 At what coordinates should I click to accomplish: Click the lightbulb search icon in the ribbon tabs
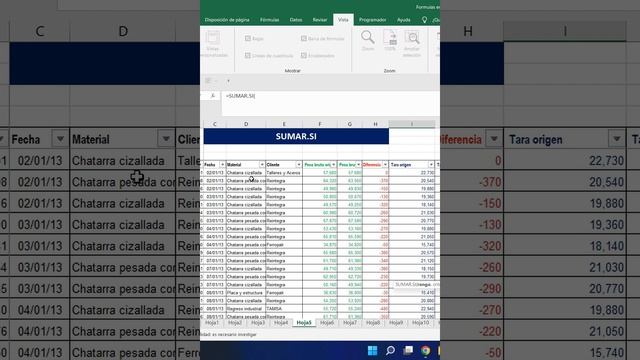tap(424, 20)
